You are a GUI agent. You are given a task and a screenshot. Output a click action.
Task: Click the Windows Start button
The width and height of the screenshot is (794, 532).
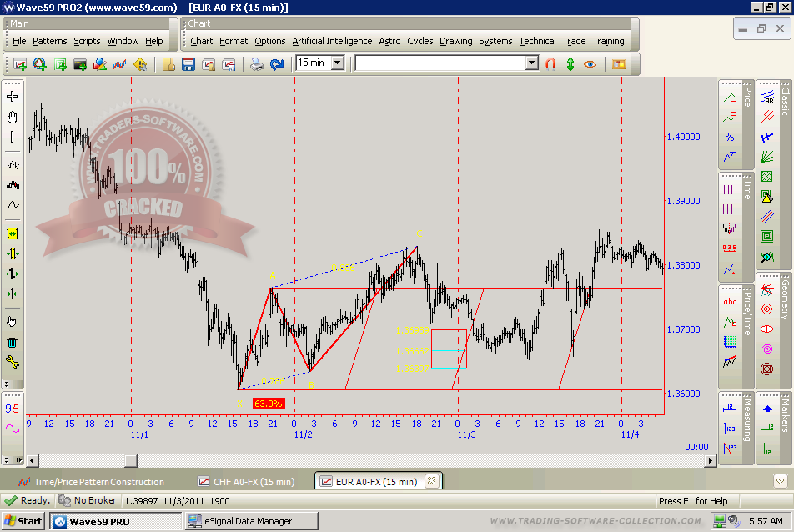click(23, 521)
